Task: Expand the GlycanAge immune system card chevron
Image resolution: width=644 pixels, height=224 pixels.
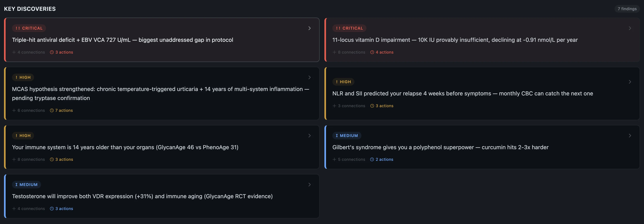Action: (x=310, y=136)
